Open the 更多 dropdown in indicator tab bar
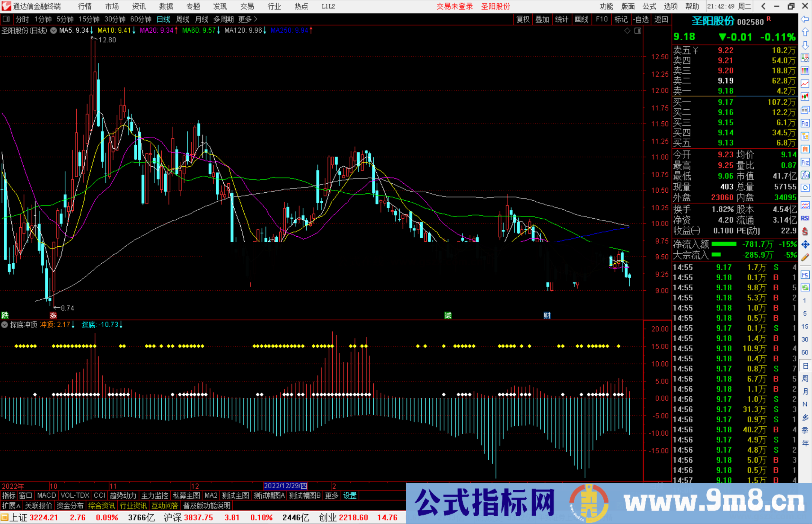Image resolution: width=812 pixels, height=524 pixels. (331, 495)
